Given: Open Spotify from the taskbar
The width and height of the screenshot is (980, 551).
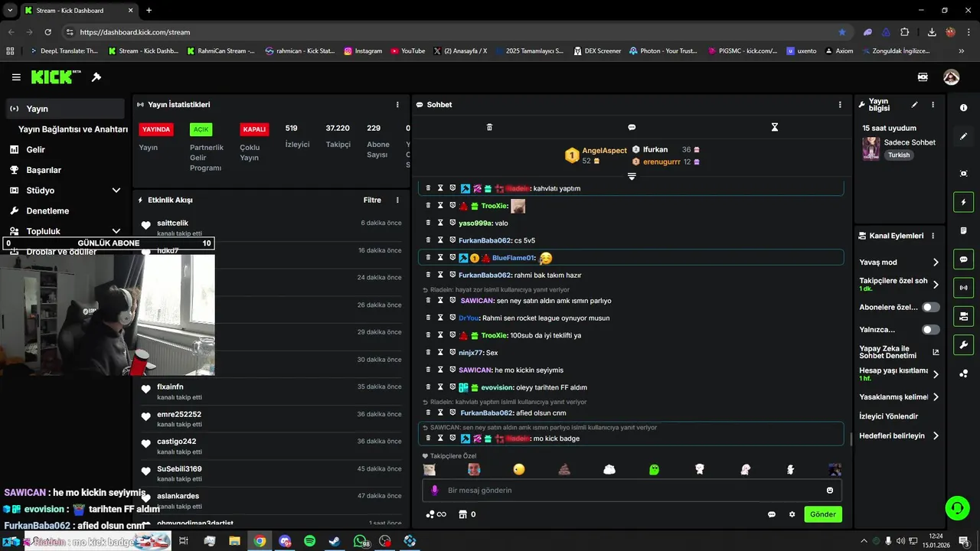Looking at the screenshot, I should tap(309, 541).
